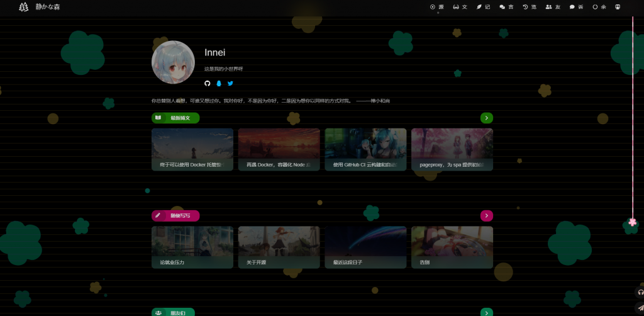Open the 余 item with circle icon

click(x=599, y=7)
